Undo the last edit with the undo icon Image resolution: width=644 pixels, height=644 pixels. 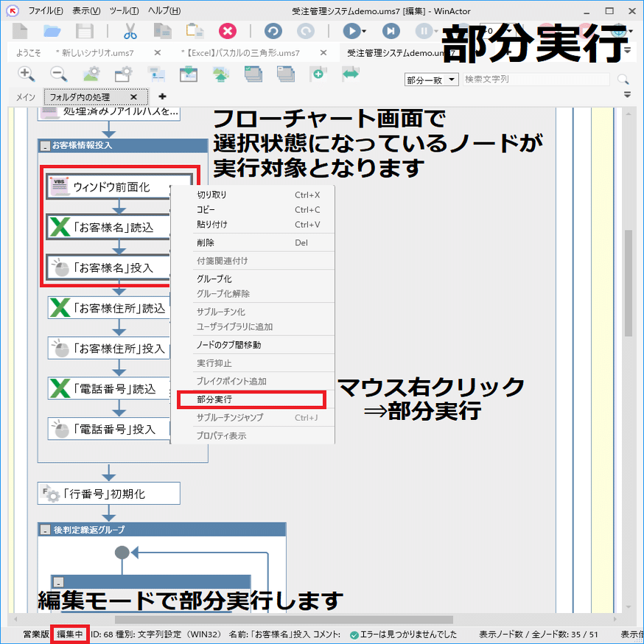(273, 31)
